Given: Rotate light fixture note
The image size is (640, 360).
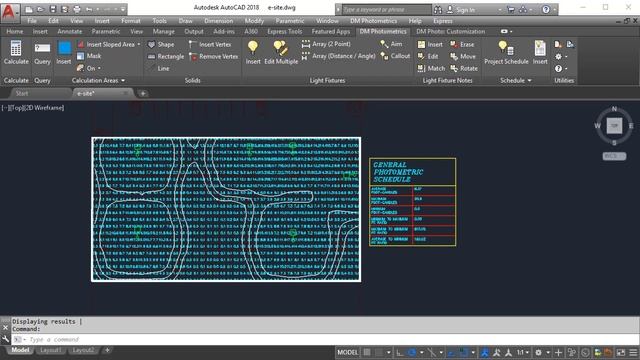Looking at the screenshot, I should pos(464,68).
